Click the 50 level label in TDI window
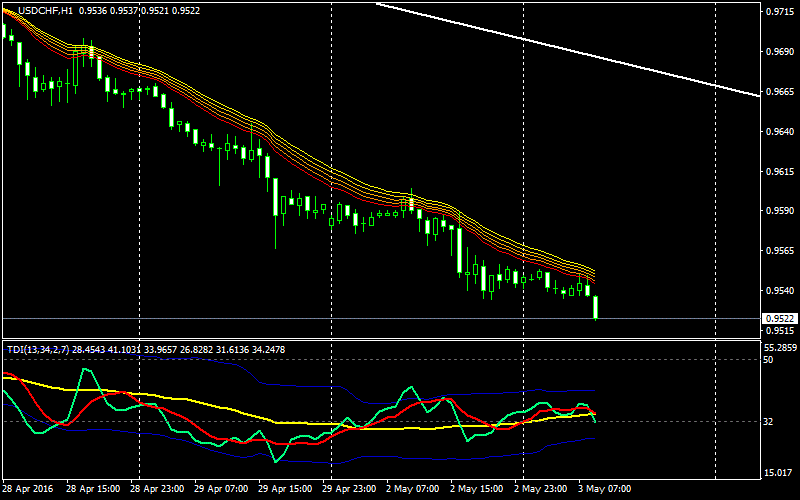Screen dimensions: 800x500 point(768,359)
